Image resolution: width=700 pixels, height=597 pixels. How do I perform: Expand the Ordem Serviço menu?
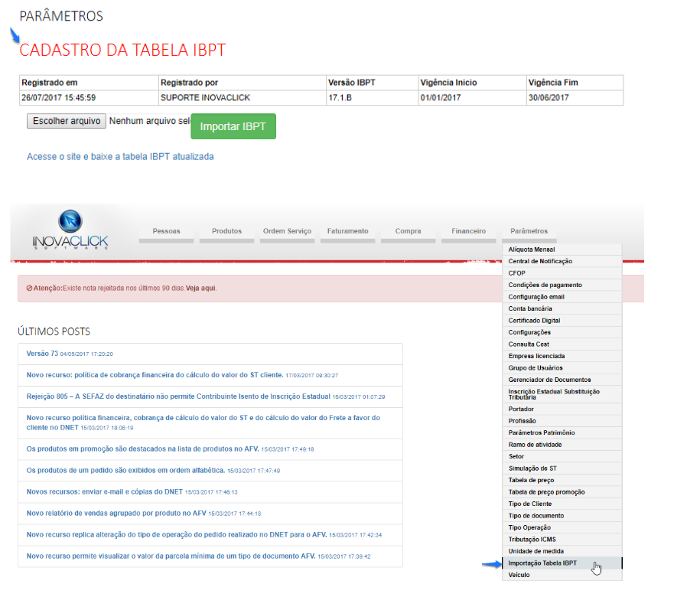point(287,231)
